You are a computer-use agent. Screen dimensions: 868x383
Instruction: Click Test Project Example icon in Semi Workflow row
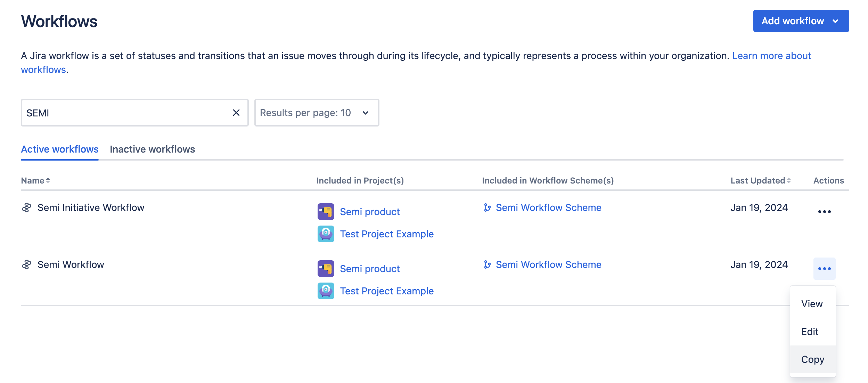326,291
